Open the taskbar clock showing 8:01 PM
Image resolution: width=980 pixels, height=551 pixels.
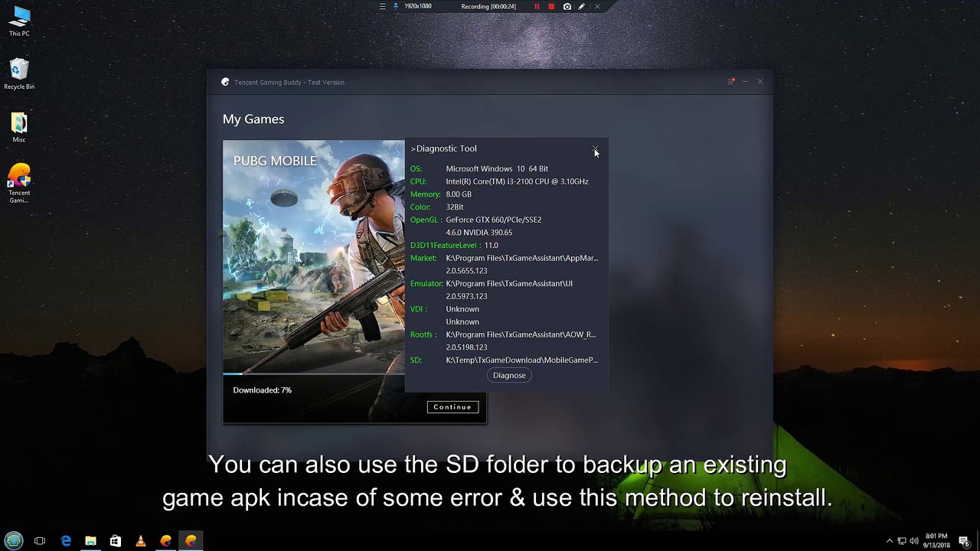click(936, 541)
